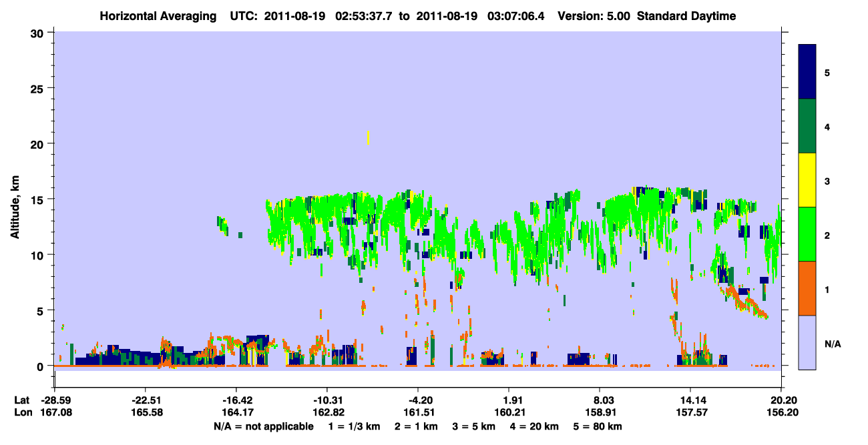868x445 pixels.
Task: Click the yellow colorbar segment labeled 3
Action: 807,180
